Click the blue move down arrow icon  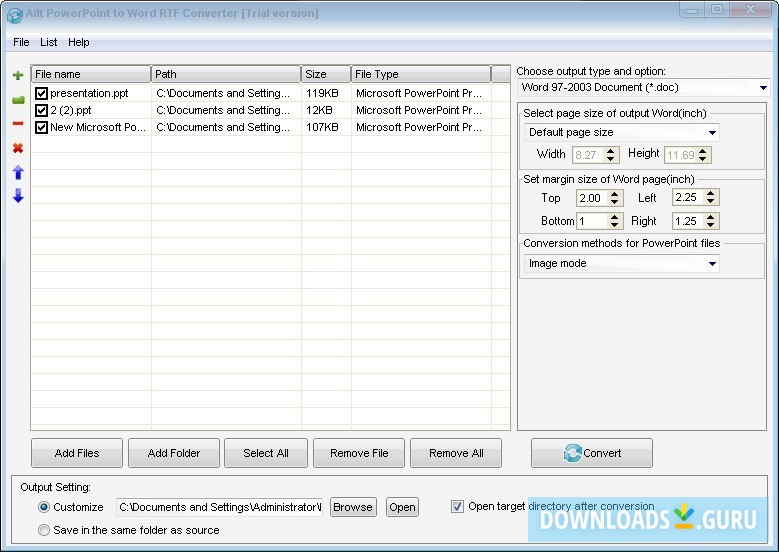click(18, 196)
